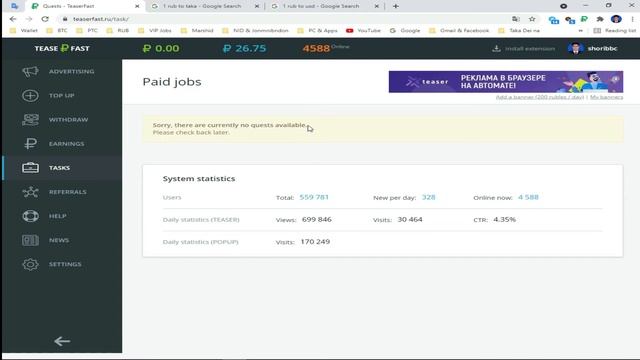Click the Help lifebuoy icon
The height and width of the screenshot is (360, 640).
pos(30,216)
